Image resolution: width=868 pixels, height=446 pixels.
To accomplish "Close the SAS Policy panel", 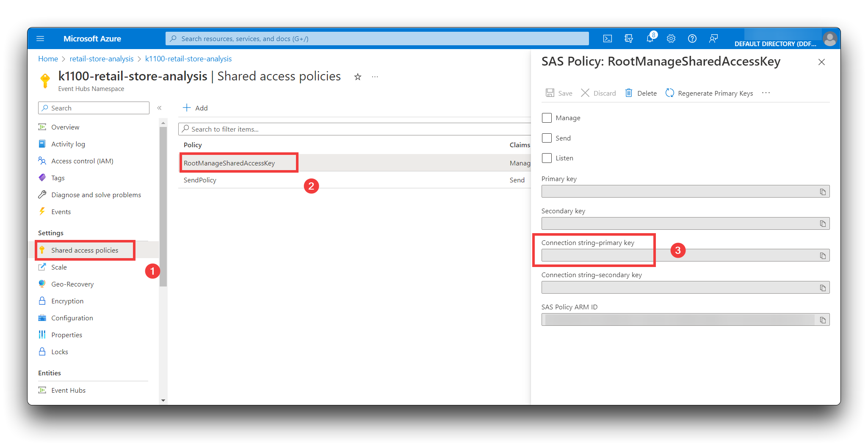I will tap(821, 62).
